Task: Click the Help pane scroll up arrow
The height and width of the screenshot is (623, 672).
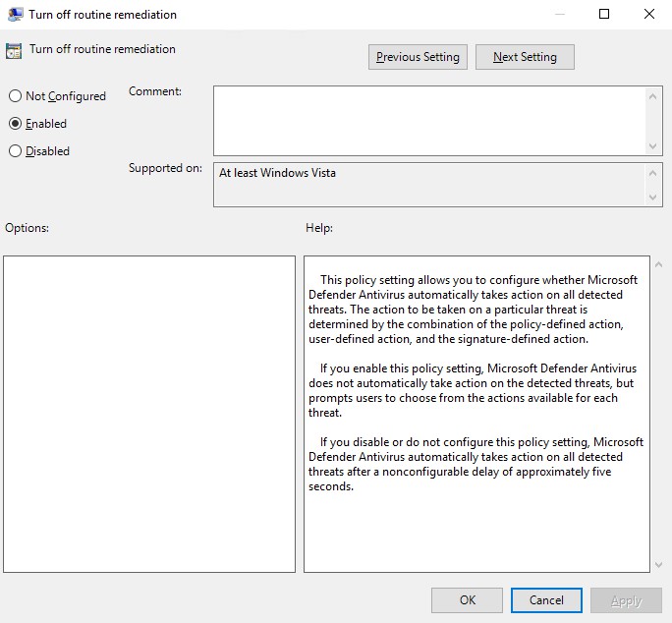Action: click(658, 264)
